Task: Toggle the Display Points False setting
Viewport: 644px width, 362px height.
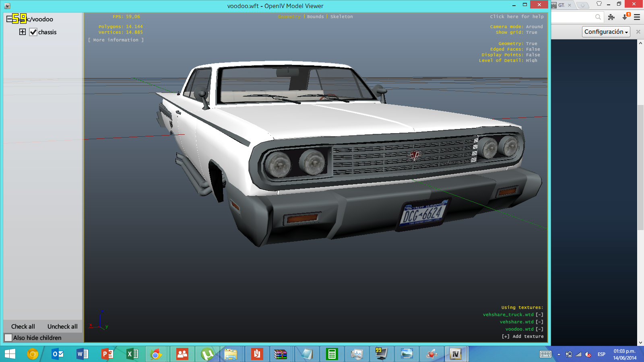Action: (533, 55)
